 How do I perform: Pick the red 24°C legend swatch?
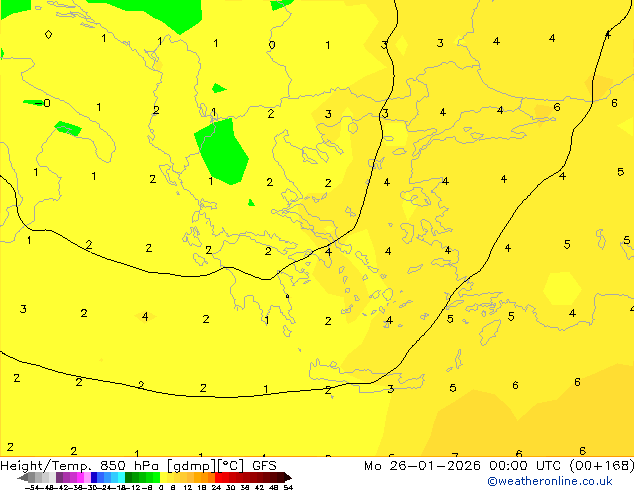(218, 477)
